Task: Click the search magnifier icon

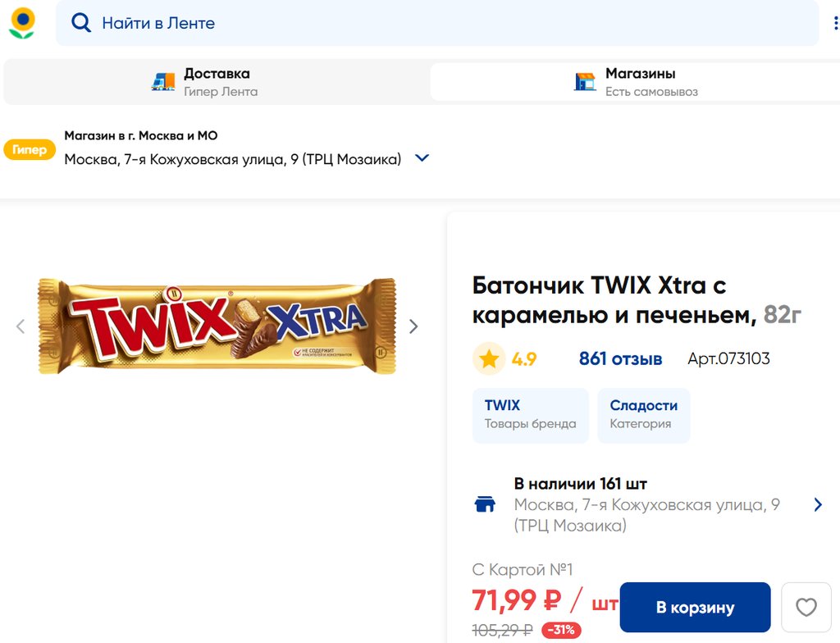Action: click(x=81, y=23)
